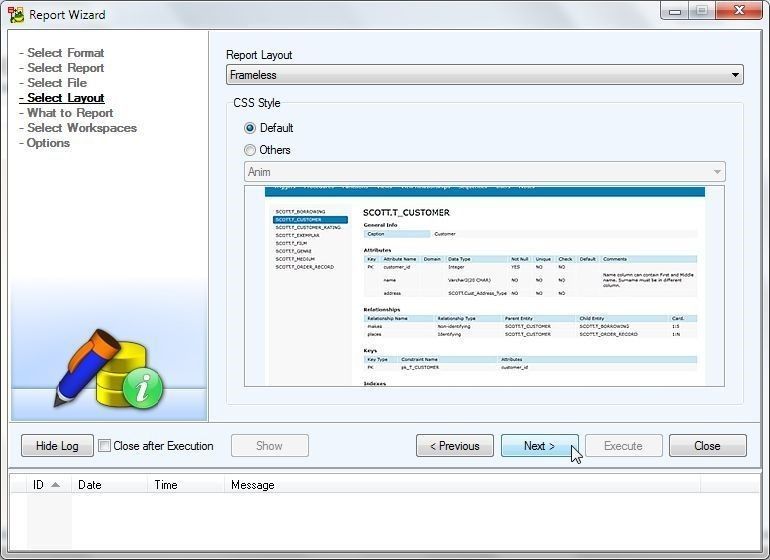Click the Report Wizard title bar icon
The width and height of the screenshot is (770, 560).
click(x=16, y=15)
